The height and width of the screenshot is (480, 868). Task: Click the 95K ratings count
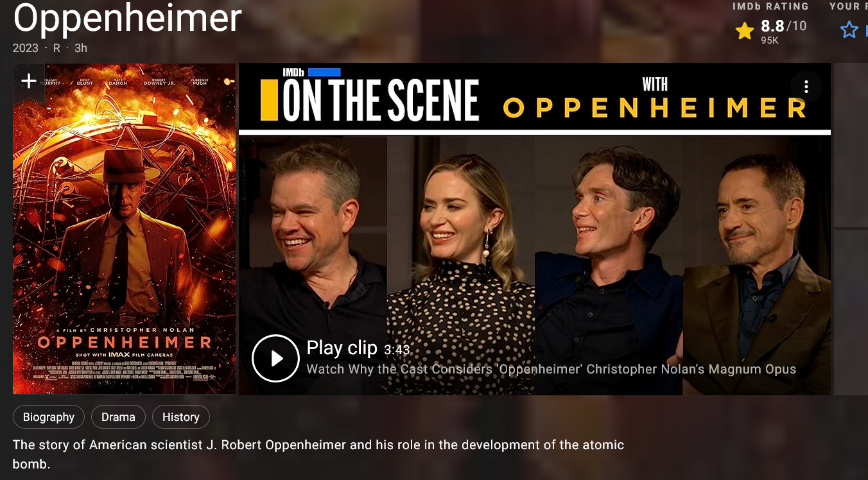click(770, 40)
